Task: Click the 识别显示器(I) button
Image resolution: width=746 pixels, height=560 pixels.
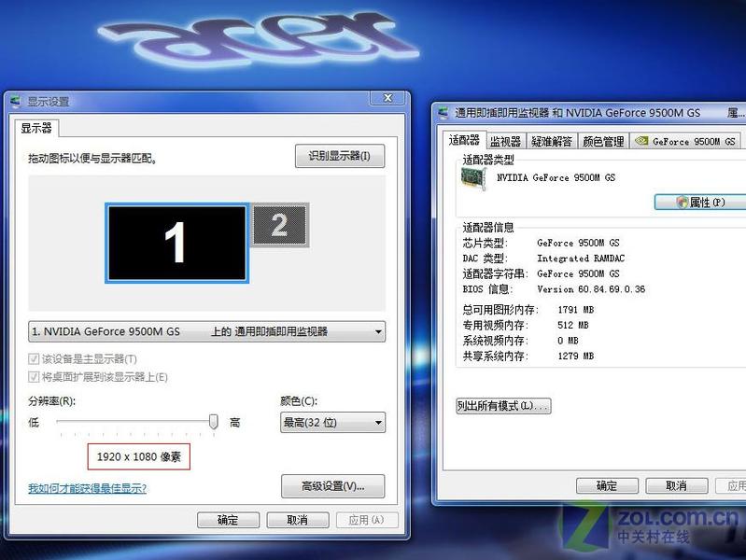Action: 340,156
